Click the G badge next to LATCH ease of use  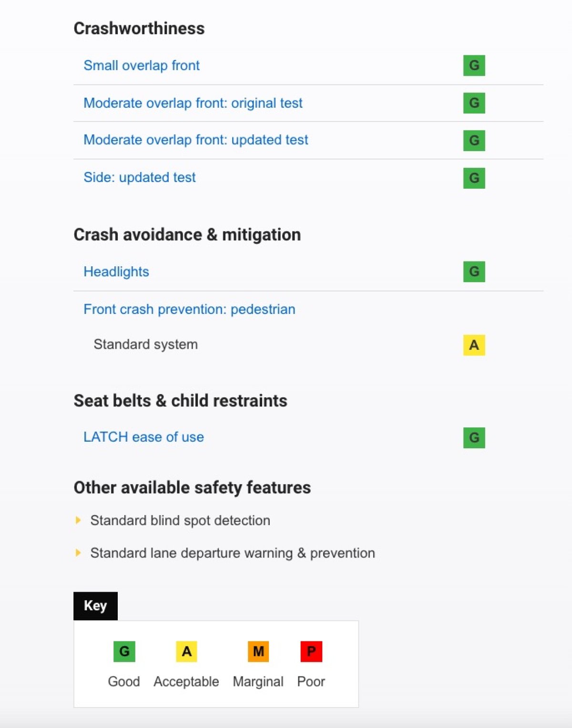pos(474,437)
